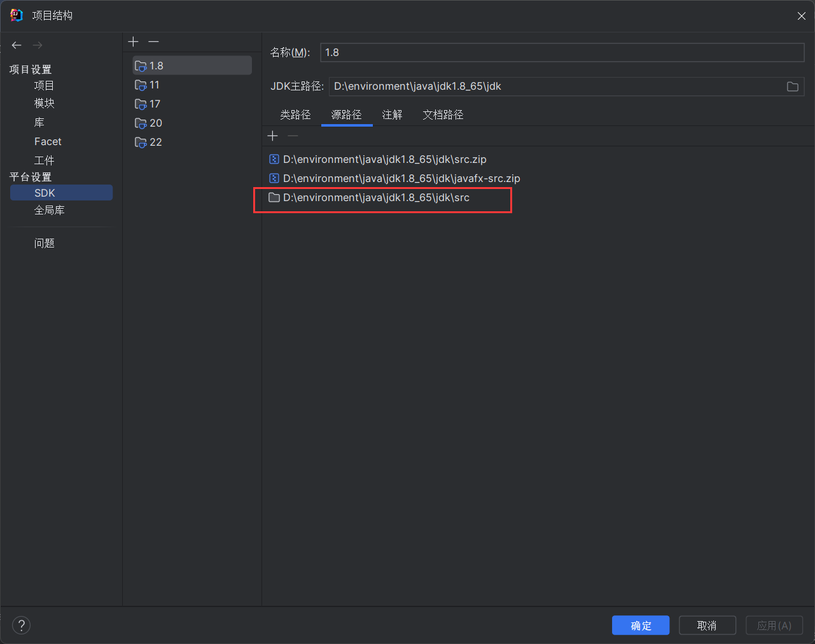
Task: Click IntelliJ IDEA logo in title bar
Action: click(17, 15)
